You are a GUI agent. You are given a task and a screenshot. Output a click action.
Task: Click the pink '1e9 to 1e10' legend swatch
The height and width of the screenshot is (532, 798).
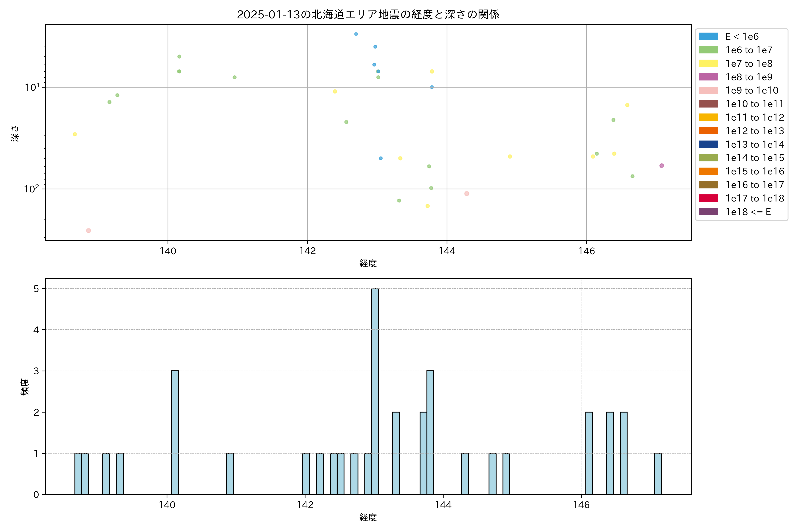(708, 91)
